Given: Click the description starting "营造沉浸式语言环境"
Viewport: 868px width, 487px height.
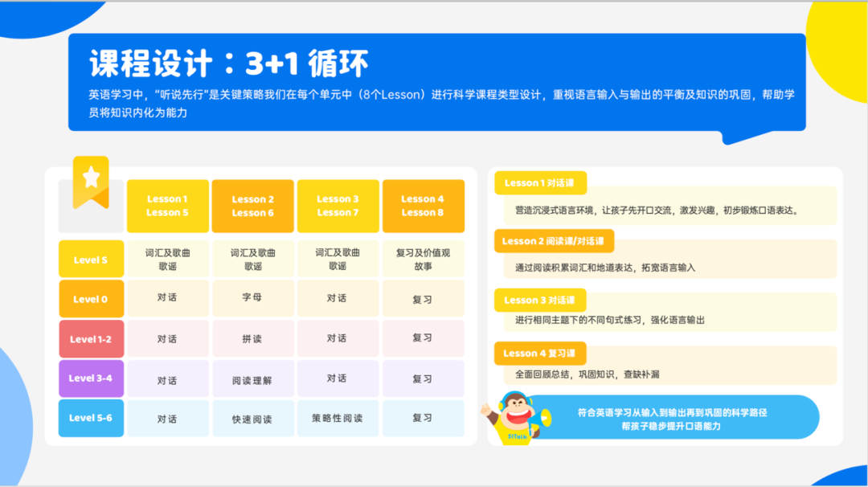Looking at the screenshot, I should pos(658,211).
